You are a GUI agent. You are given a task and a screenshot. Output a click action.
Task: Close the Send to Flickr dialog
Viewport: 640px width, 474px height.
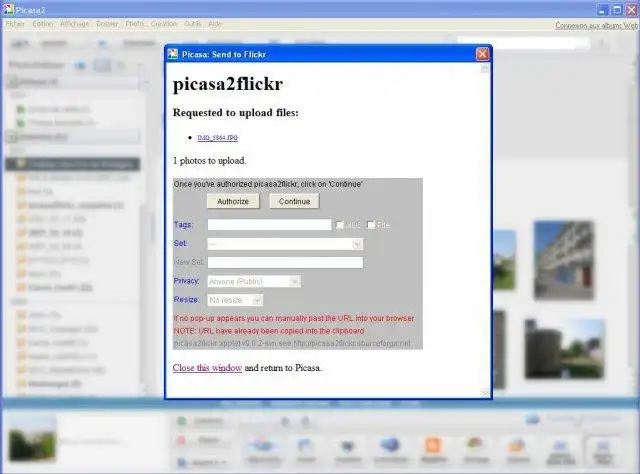click(482, 54)
